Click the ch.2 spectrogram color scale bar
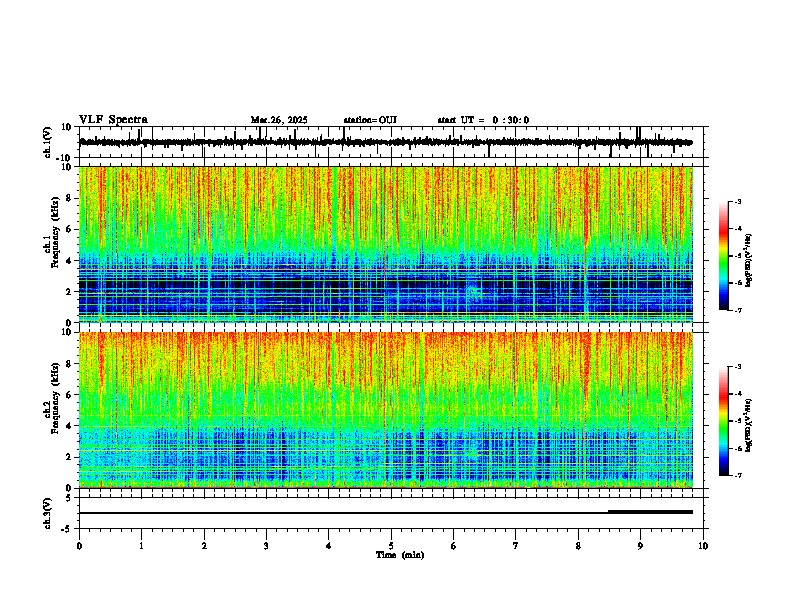 (724, 421)
